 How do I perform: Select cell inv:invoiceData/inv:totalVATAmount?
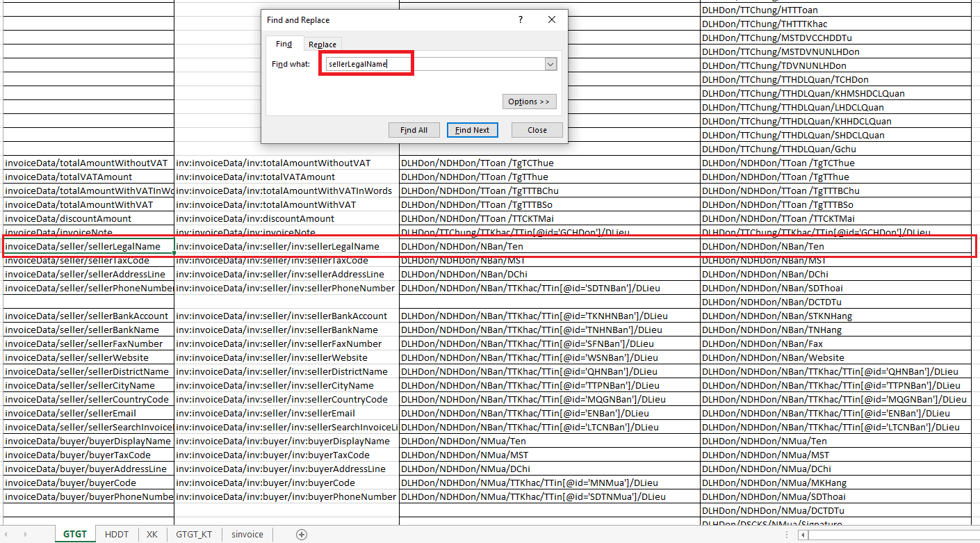tap(286, 177)
